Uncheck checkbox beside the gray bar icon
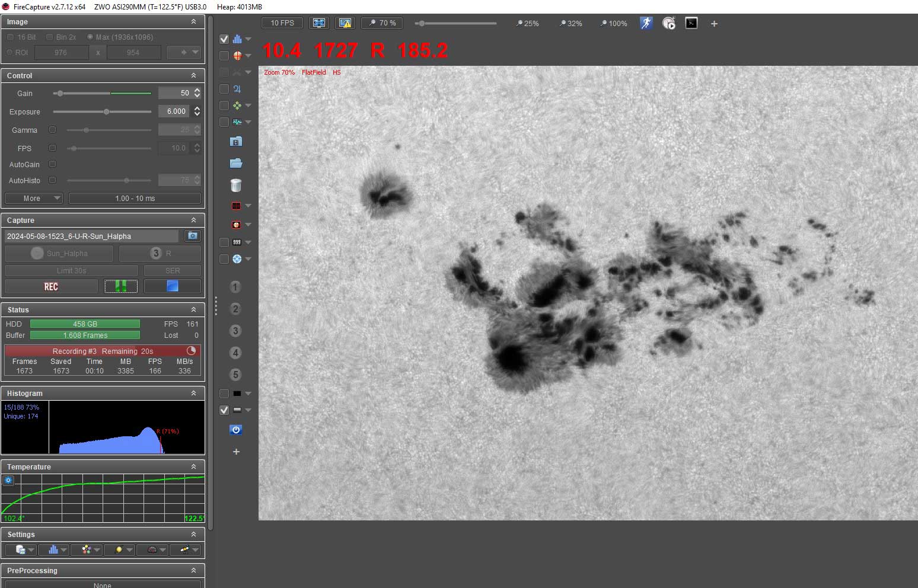The height and width of the screenshot is (588, 918). tap(224, 410)
